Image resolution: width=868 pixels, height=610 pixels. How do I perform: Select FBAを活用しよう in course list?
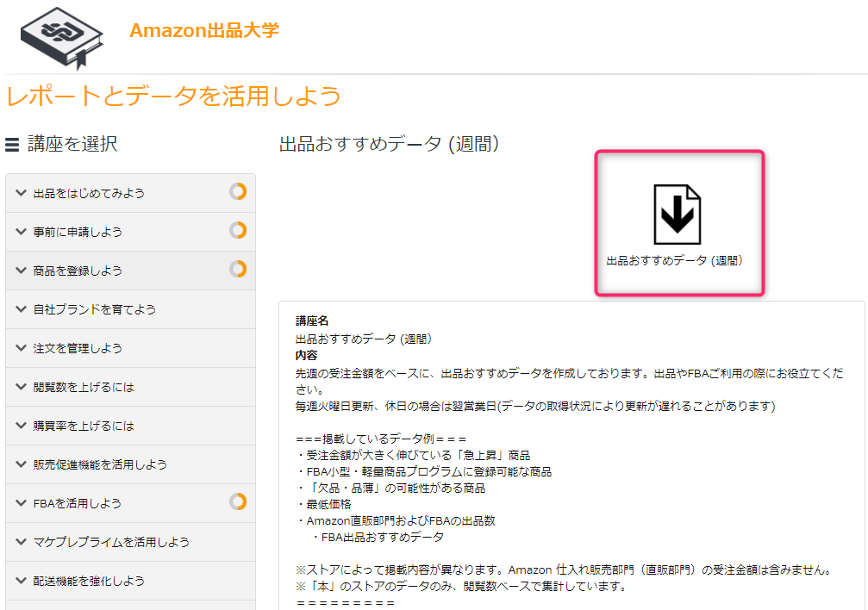tap(131, 503)
